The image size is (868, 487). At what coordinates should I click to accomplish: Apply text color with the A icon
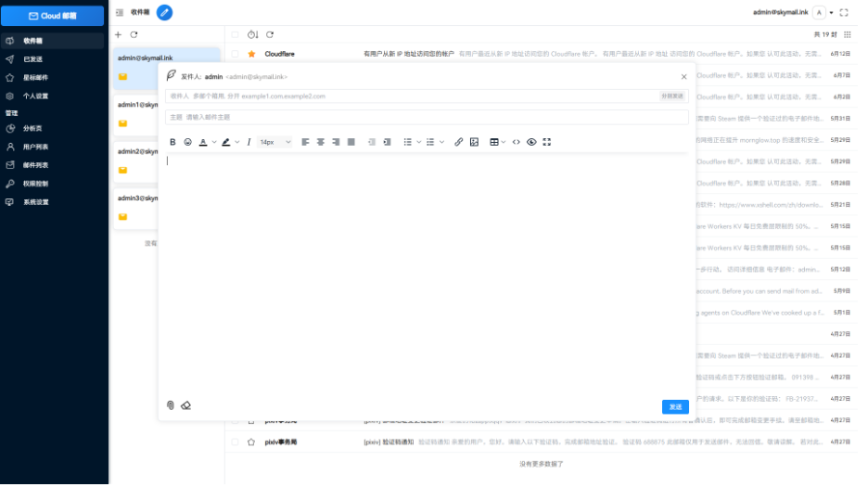pos(205,144)
